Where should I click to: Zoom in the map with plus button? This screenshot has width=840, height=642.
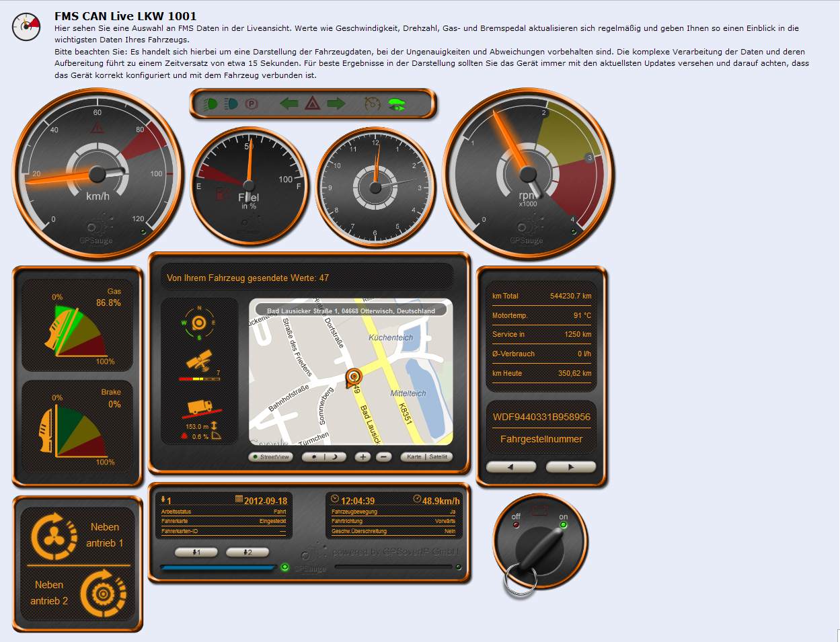pos(362,457)
